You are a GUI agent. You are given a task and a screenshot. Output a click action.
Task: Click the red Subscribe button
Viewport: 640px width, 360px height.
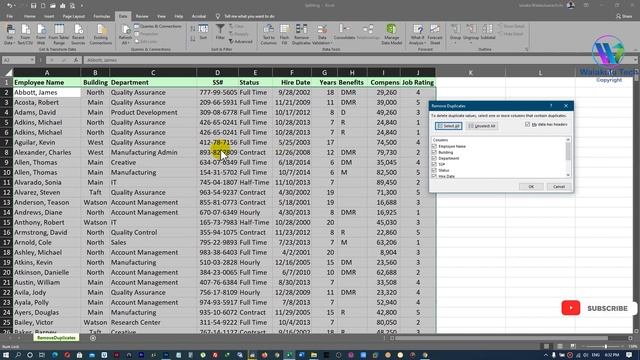(571, 308)
